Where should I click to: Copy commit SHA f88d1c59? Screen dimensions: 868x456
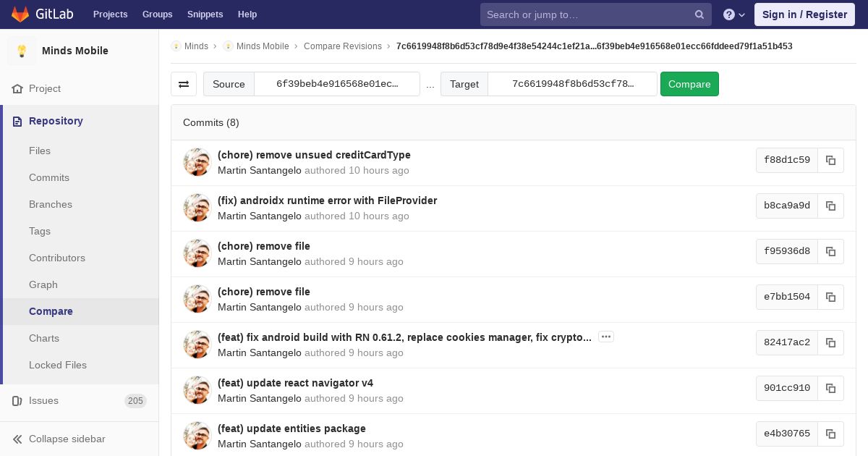830,160
